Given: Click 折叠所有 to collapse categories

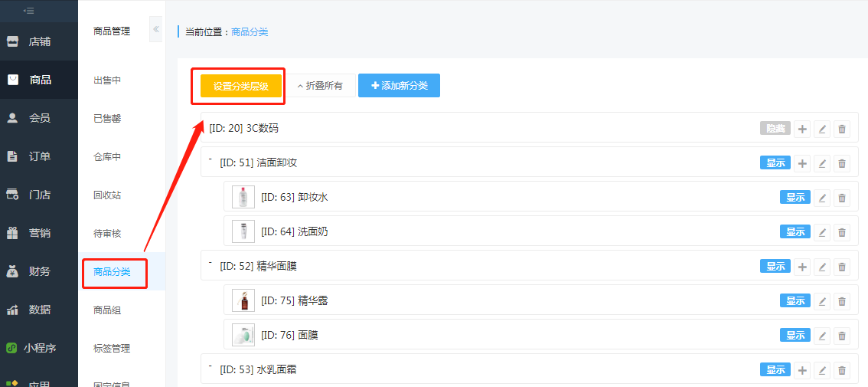Looking at the screenshot, I should [x=321, y=86].
